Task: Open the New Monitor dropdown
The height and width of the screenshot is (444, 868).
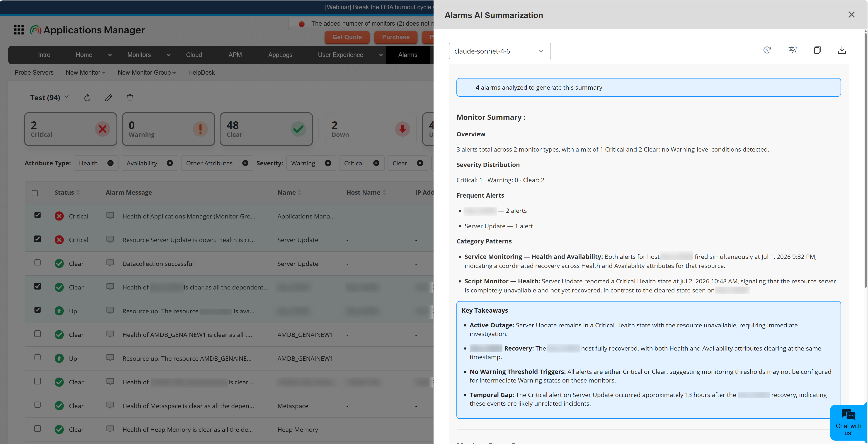Action: point(86,73)
